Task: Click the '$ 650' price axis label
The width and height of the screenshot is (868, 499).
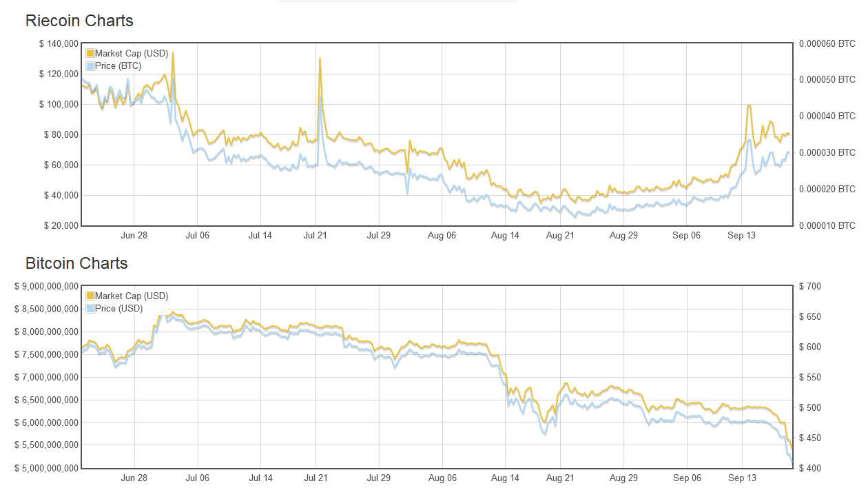Action: click(811, 317)
